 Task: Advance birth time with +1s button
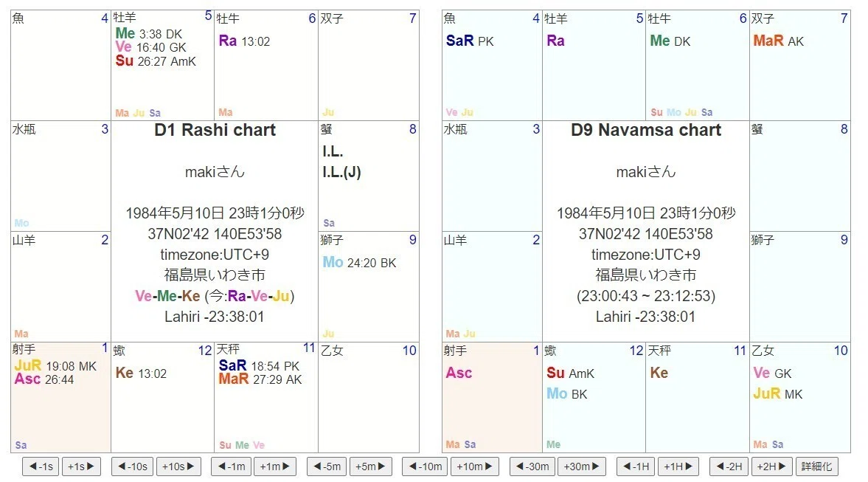[x=81, y=466]
